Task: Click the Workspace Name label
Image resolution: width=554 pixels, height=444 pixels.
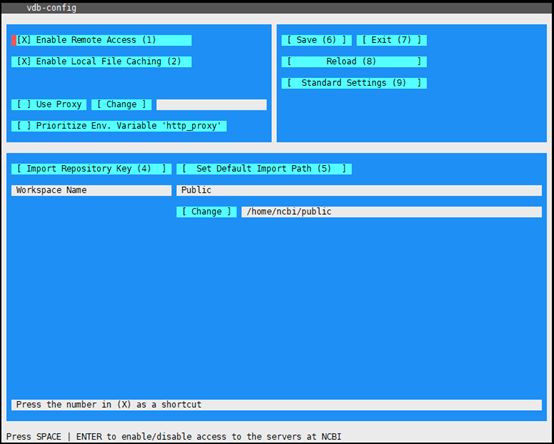Action: (92, 190)
